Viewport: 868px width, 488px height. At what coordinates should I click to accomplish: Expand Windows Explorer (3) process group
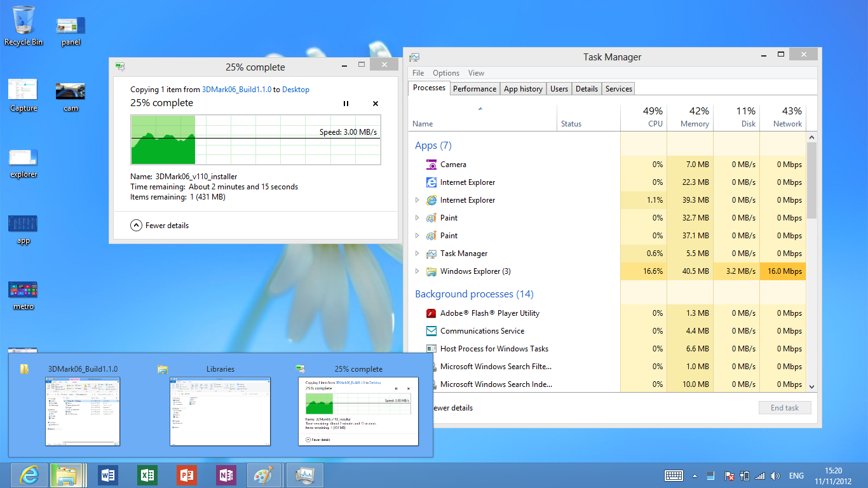click(x=417, y=271)
